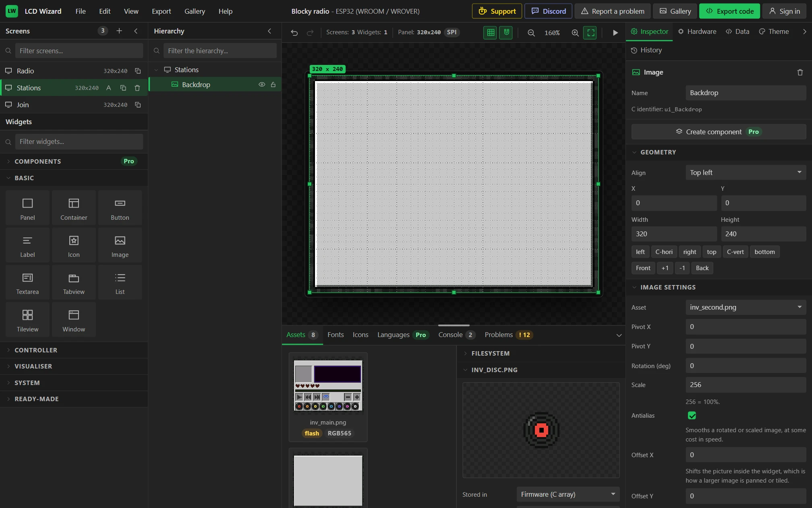Click Report a problem

612,11
